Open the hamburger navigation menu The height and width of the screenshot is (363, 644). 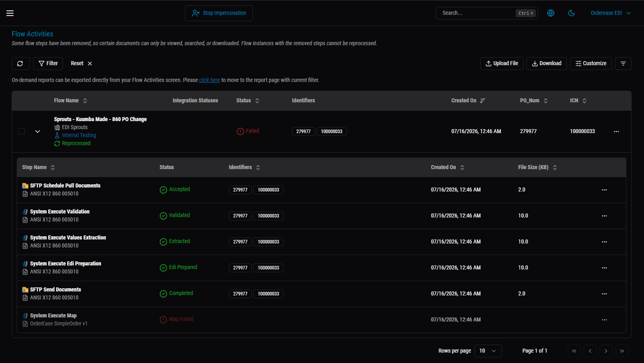10,13
